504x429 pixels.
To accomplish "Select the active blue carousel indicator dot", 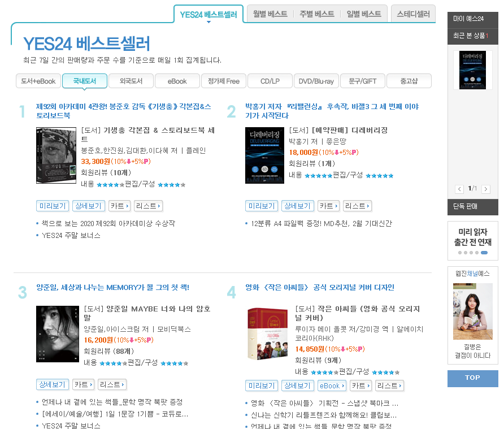I will 484,253.
